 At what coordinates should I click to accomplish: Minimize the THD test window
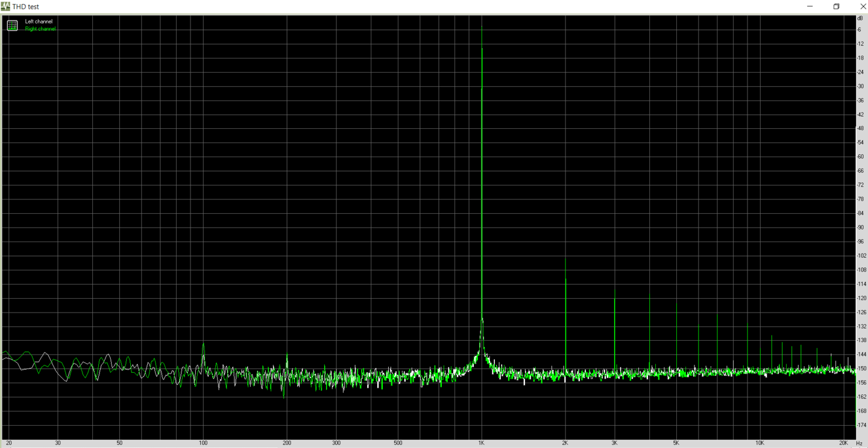point(810,7)
